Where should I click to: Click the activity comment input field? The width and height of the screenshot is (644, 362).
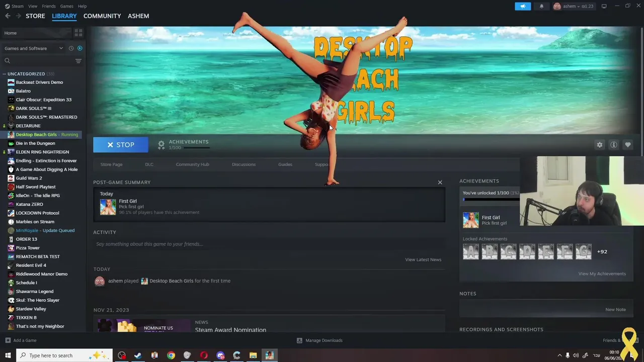point(269,244)
